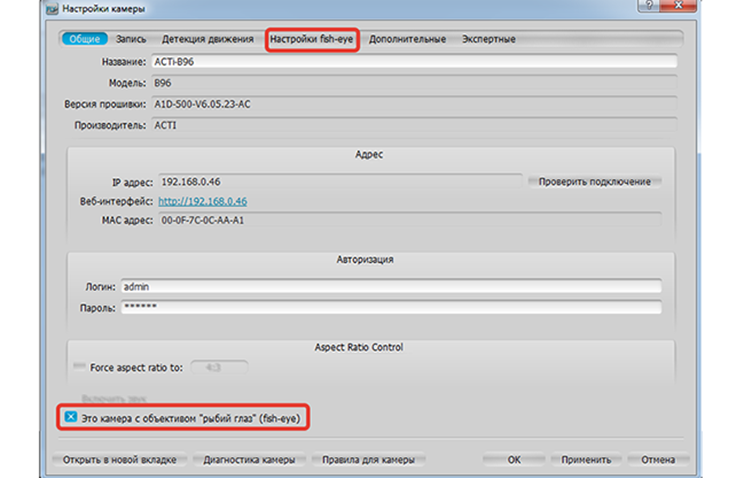Switch to the Экспертные tab
The image size is (736, 478).
coord(489,39)
